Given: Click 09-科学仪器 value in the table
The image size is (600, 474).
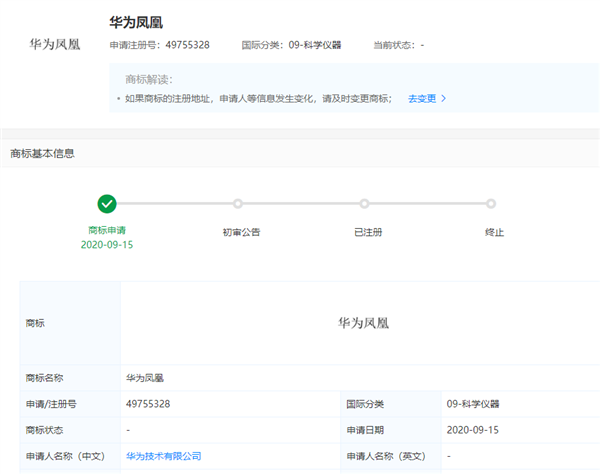Looking at the screenshot, I should click(x=473, y=404).
